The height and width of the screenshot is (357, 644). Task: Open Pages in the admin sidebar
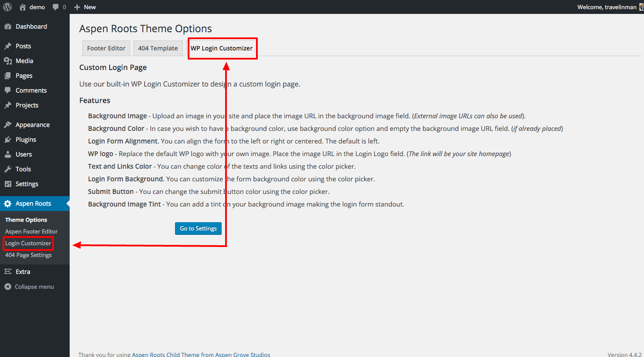pos(24,76)
